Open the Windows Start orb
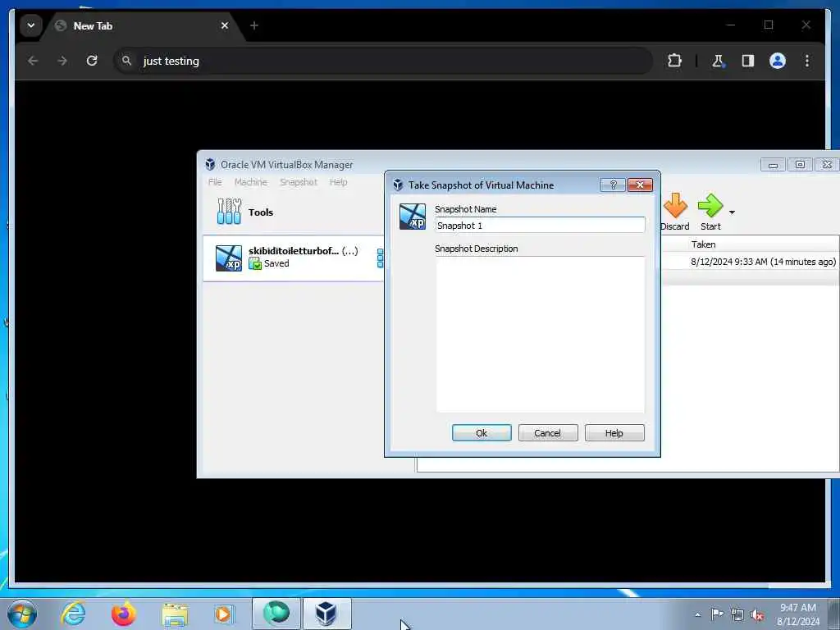The height and width of the screenshot is (630, 840). coord(21,614)
